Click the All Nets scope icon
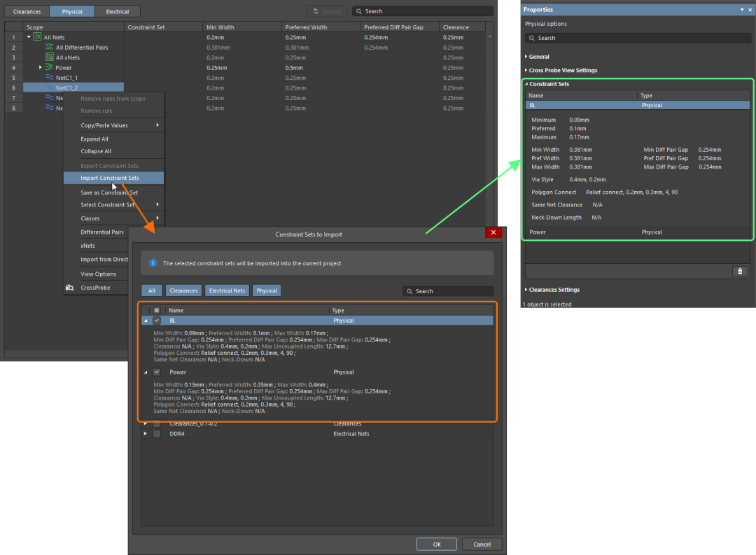756x555 pixels. coord(38,36)
